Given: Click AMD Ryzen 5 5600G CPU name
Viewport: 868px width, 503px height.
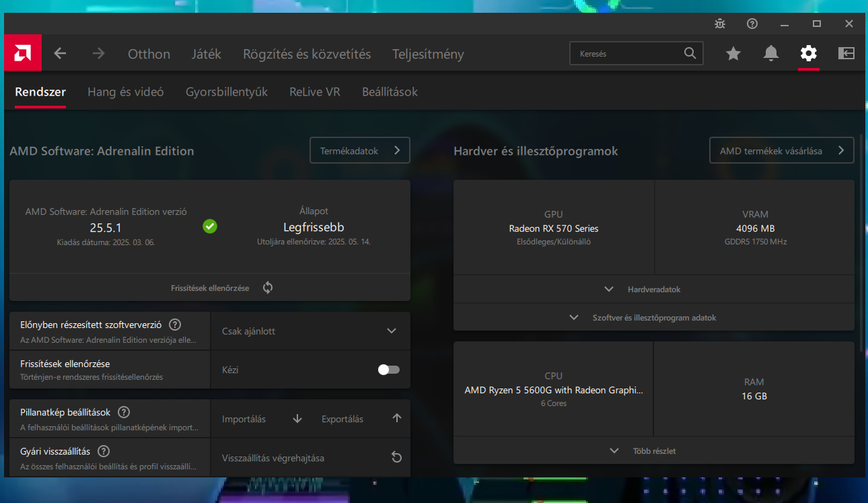Looking at the screenshot, I should [x=554, y=390].
